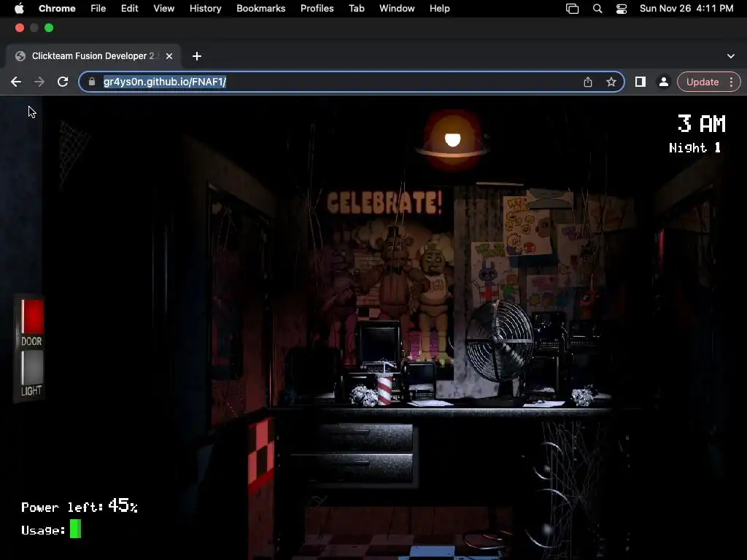The width and height of the screenshot is (747, 560).
Task: Open the Edit menu
Action: pos(130,9)
